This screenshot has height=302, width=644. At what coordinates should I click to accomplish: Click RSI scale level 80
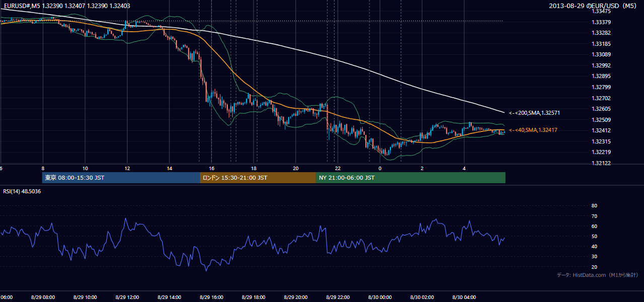coord(594,206)
